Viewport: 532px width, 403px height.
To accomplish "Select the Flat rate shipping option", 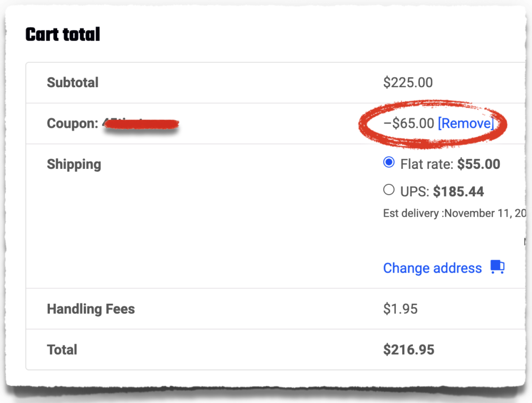I will pos(389,162).
